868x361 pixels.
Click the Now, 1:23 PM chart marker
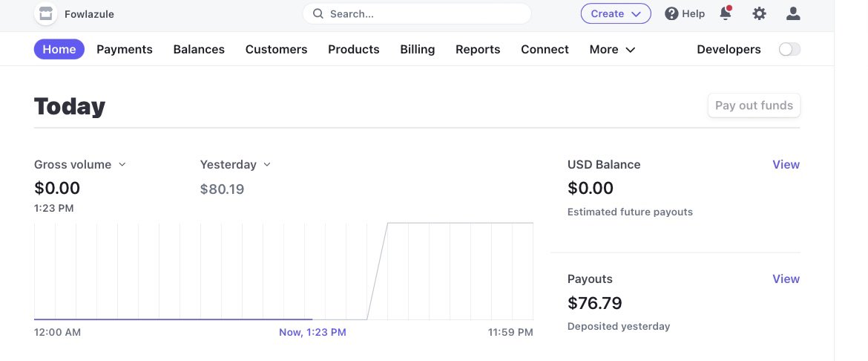click(x=313, y=333)
